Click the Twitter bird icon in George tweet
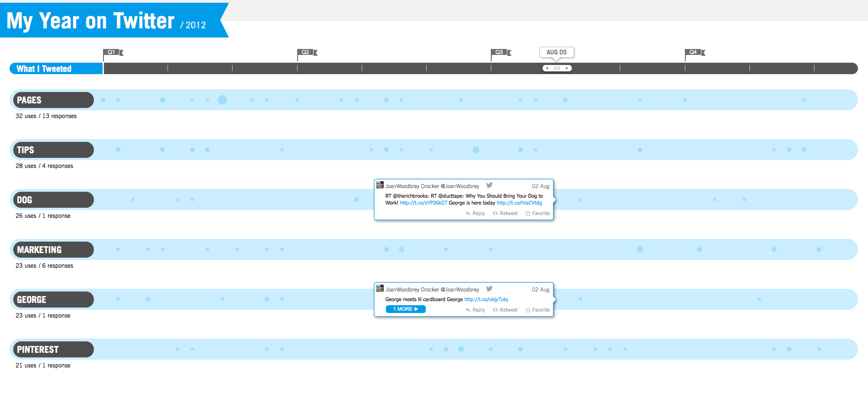The height and width of the screenshot is (394, 868). (x=489, y=289)
